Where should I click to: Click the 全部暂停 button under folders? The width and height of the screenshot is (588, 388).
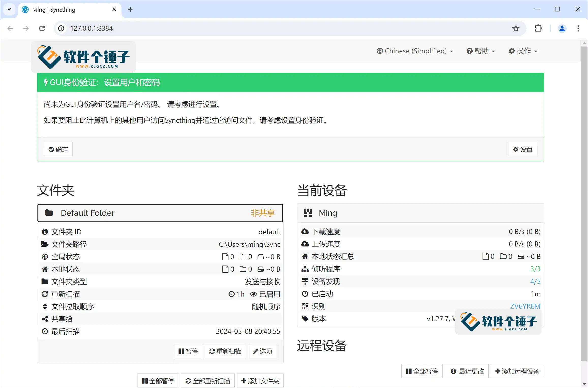click(158, 381)
